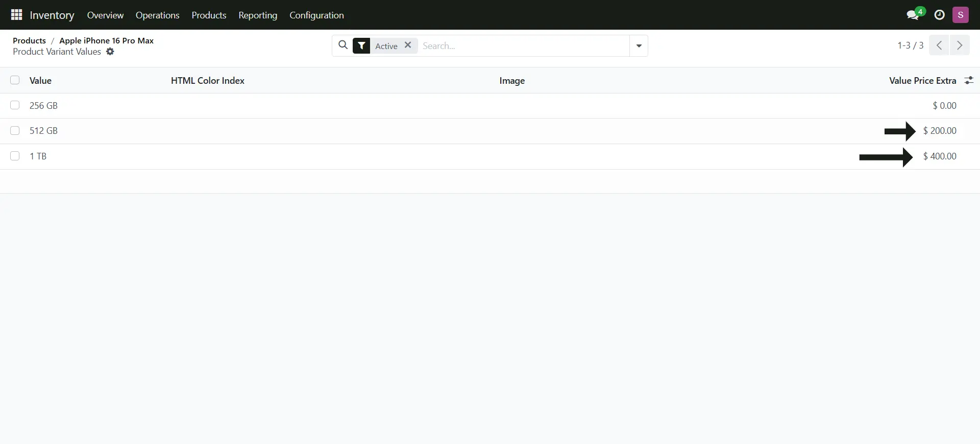The image size is (980, 444).
Task: Open the conversations messages icon
Action: (x=913, y=15)
